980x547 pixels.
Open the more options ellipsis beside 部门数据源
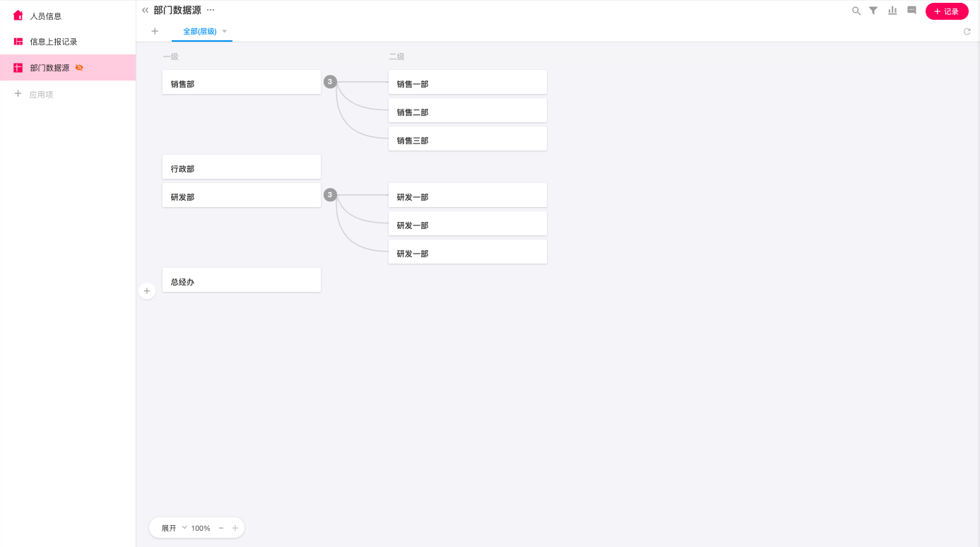coord(211,10)
